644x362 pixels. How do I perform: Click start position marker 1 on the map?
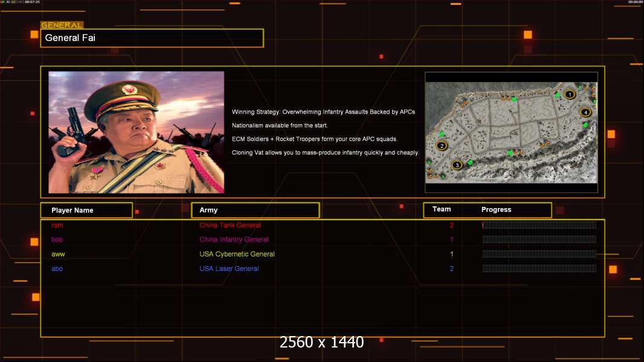[569, 94]
